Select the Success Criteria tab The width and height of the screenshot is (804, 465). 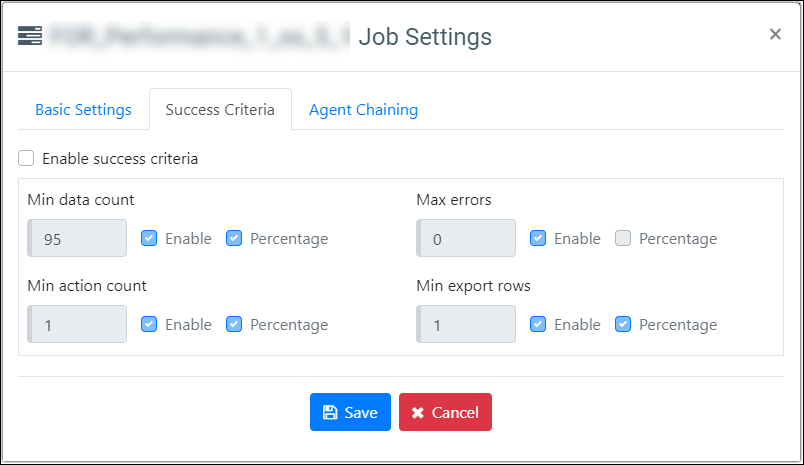[x=220, y=110]
